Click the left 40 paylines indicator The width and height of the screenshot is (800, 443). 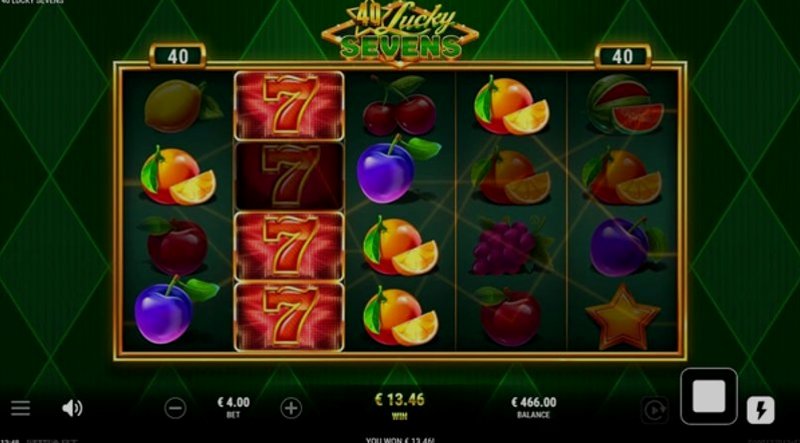(178, 56)
